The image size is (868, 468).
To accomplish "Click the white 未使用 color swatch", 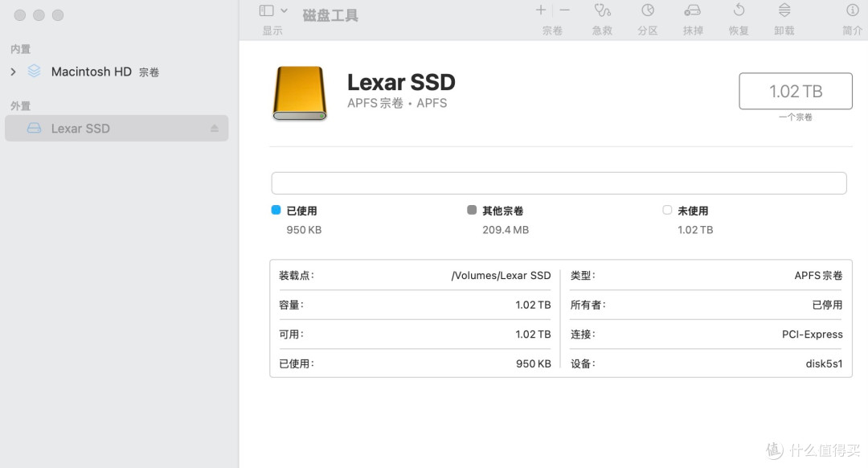I will click(667, 210).
